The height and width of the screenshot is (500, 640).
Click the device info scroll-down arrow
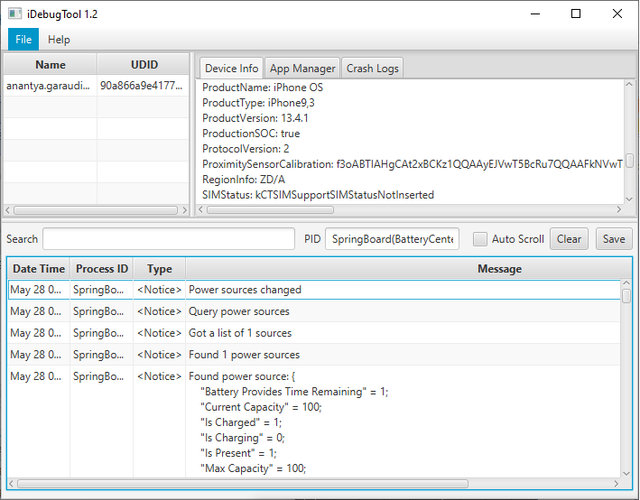click(x=629, y=199)
